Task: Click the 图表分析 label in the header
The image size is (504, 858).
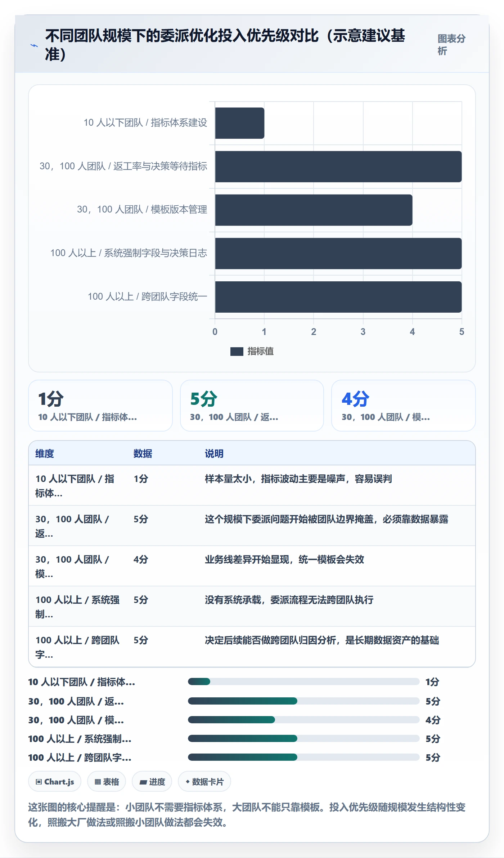Action: click(451, 45)
